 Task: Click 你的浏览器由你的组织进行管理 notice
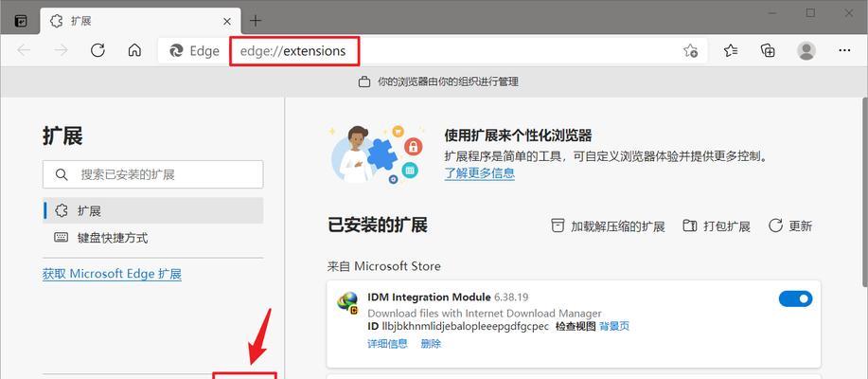click(x=448, y=82)
